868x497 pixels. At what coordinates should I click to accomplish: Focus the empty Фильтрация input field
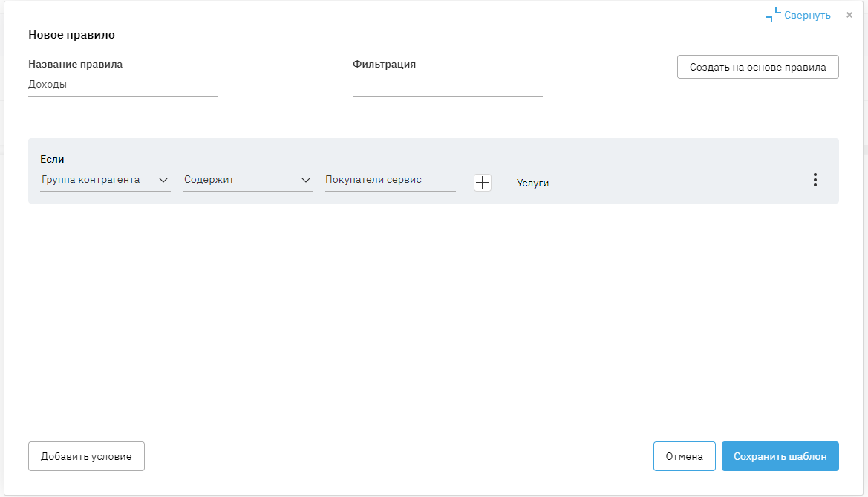coord(447,85)
